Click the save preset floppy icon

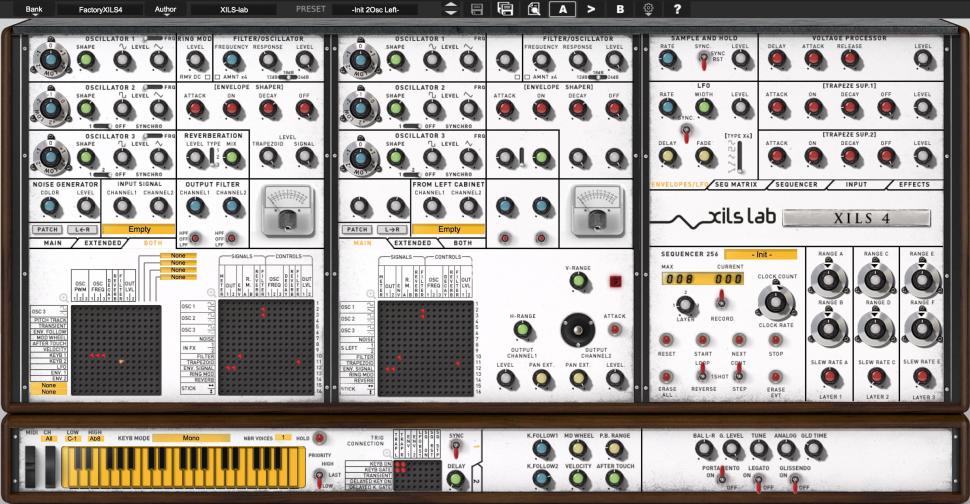(x=477, y=9)
